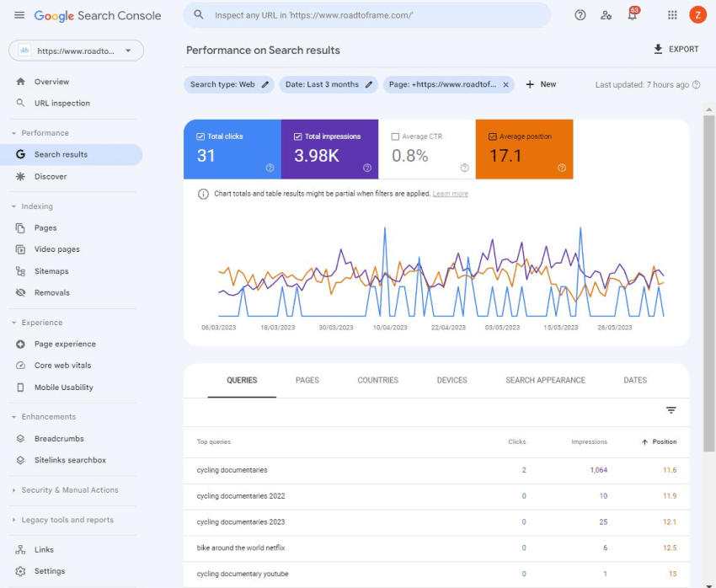Select 'bike around the world netflix' query

point(436,548)
